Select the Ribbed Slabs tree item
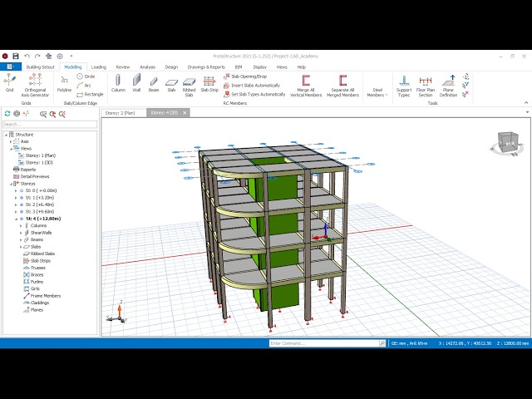Viewport: 532px width, 399px height. click(x=39, y=254)
